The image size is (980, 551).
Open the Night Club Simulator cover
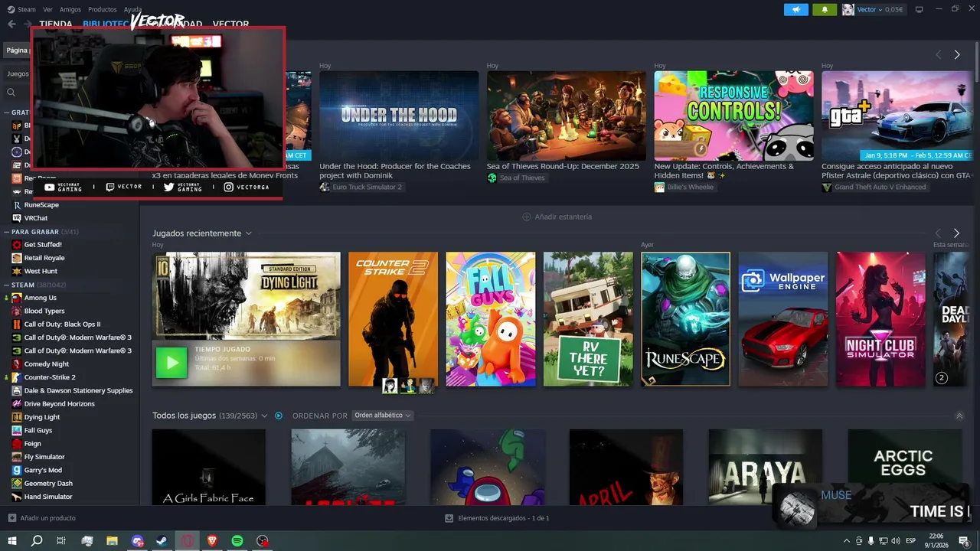(x=880, y=319)
